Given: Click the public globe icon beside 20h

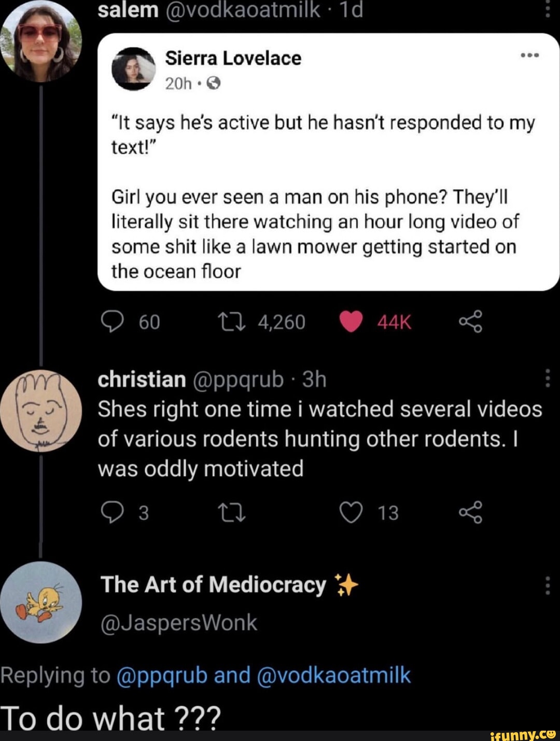Looking at the screenshot, I should pyautogui.click(x=214, y=83).
